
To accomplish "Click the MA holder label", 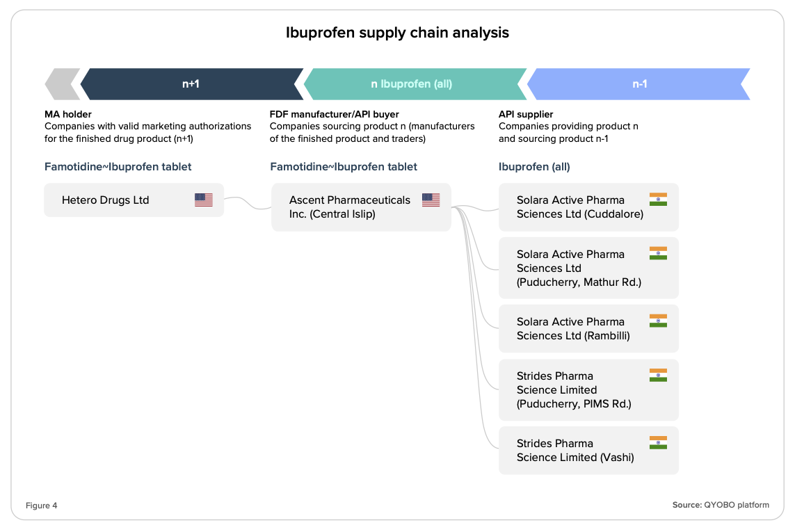I will click(x=68, y=114).
